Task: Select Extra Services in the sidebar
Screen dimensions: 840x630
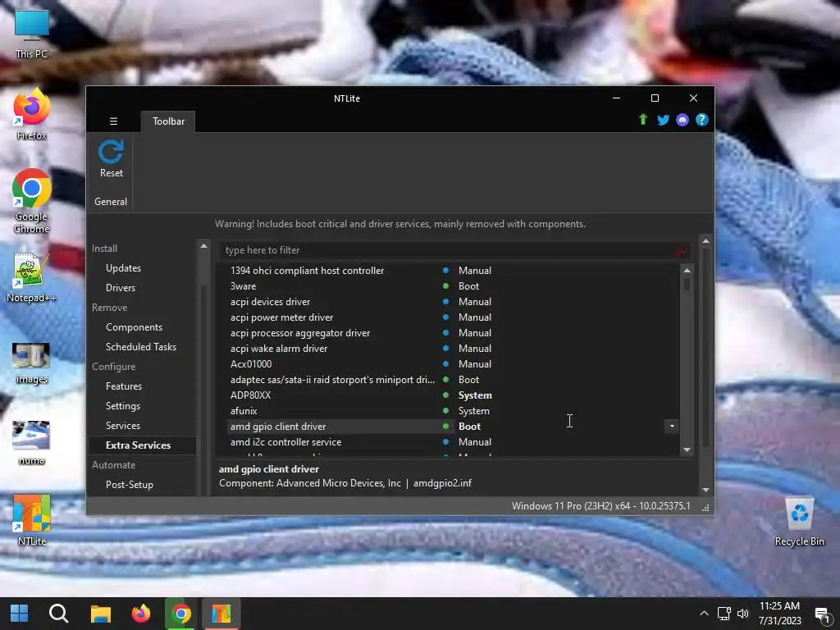Action: (142, 445)
